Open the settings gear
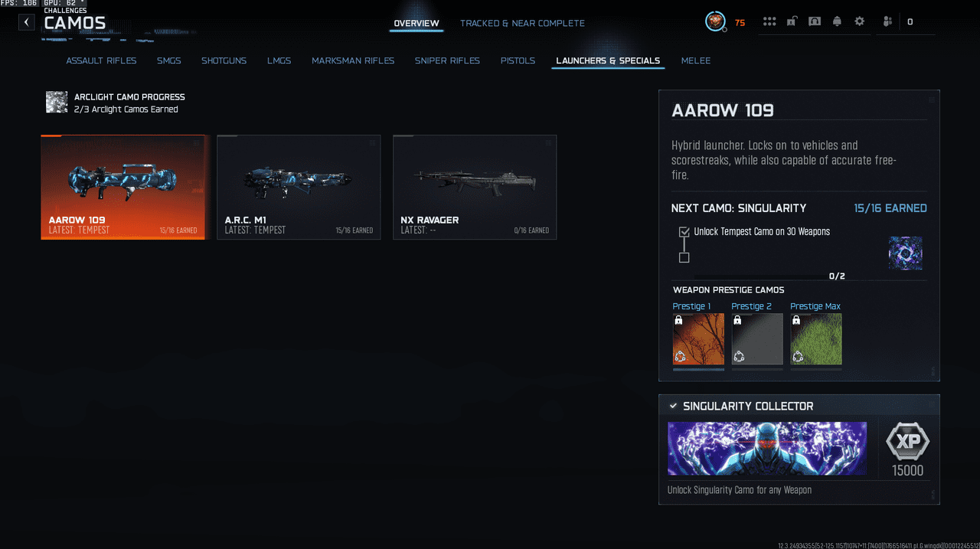 pos(860,21)
